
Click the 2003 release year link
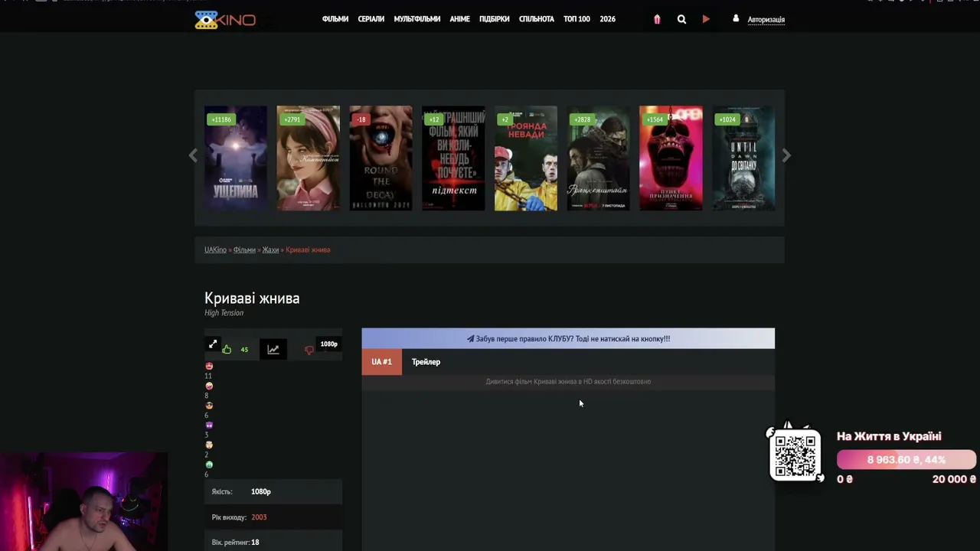(x=259, y=517)
